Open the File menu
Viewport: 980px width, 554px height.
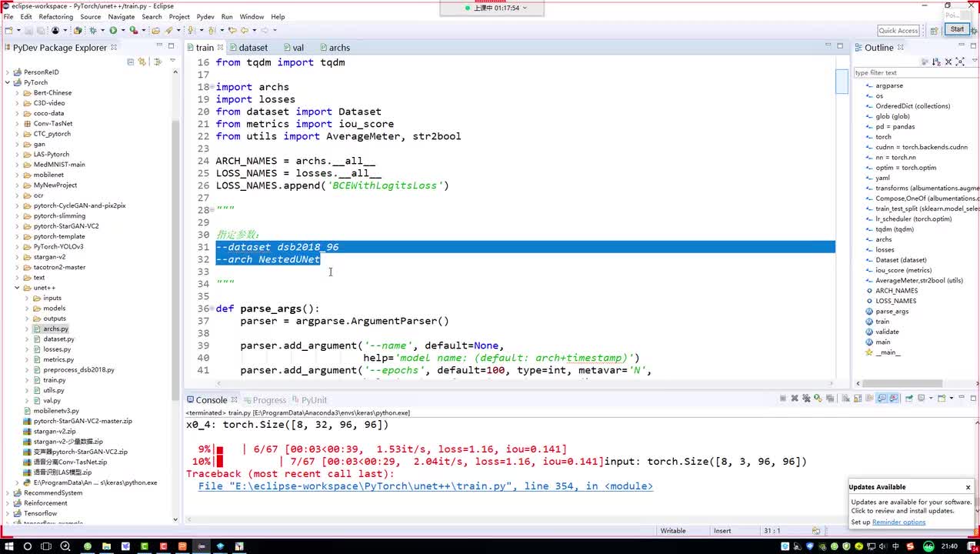[8, 16]
